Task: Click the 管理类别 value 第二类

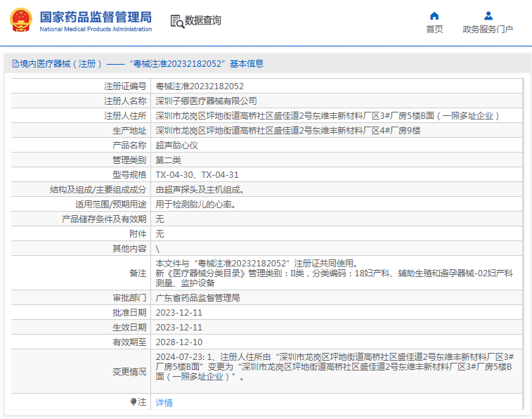Action: pos(168,160)
